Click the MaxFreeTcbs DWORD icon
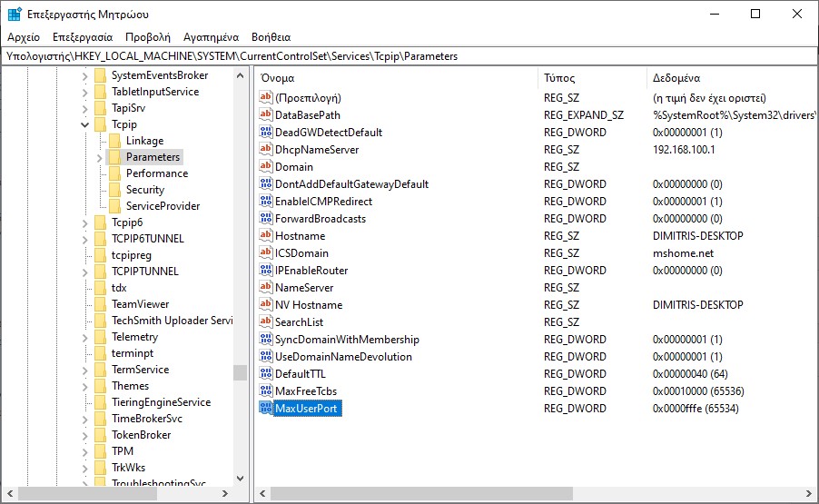 (x=266, y=390)
